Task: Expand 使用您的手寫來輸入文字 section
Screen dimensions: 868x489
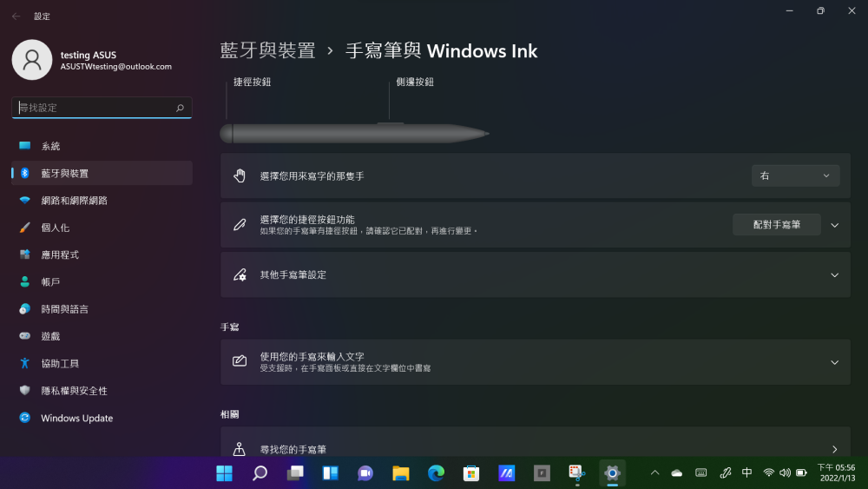Action: pyautogui.click(x=834, y=362)
